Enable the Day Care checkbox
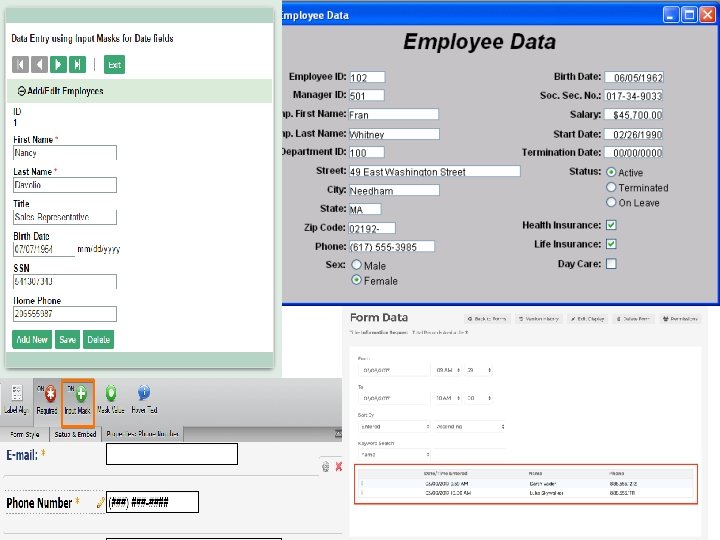 coord(611,264)
